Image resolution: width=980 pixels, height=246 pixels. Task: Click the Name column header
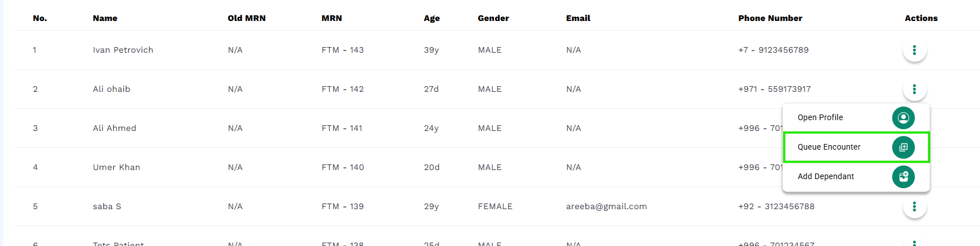click(105, 18)
